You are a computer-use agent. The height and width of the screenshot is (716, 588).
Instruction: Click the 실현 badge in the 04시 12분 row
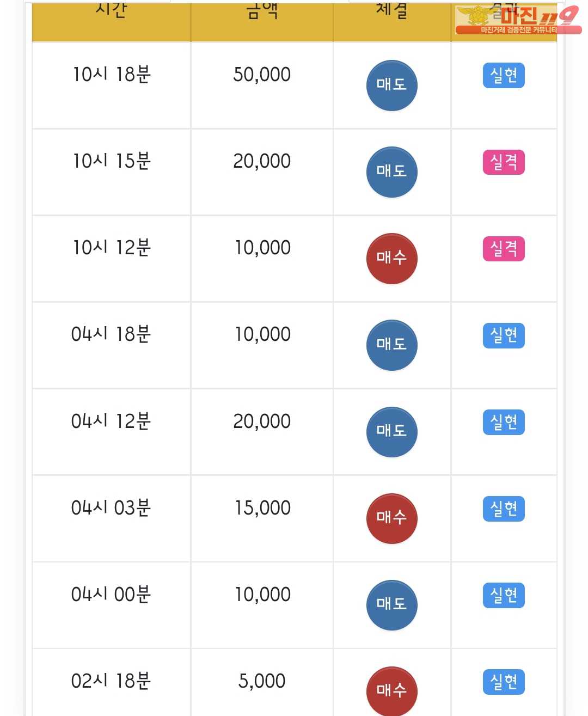(x=504, y=422)
